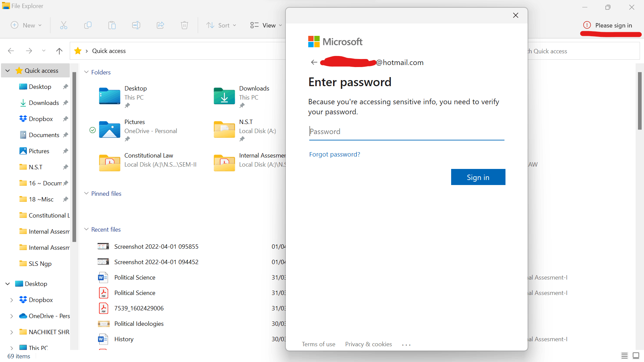Screen dimensions: 644x362
Task: Unpin Dropbox from Quick access sidebar
Action: tap(65, 119)
